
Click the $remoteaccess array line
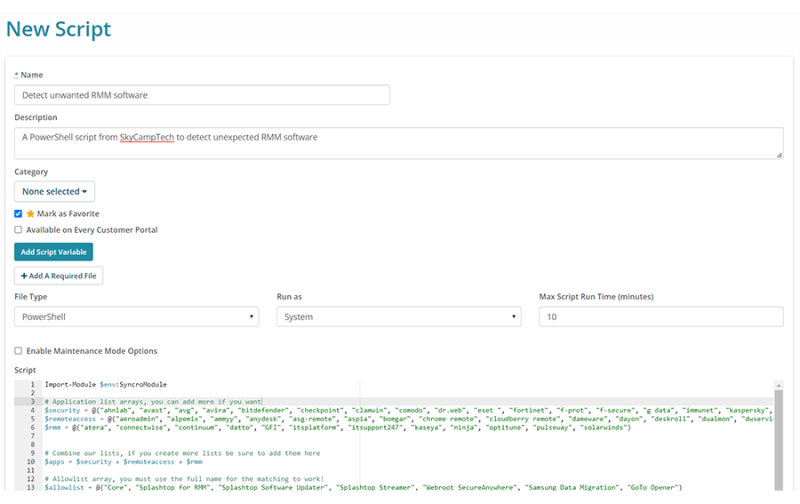408,419
